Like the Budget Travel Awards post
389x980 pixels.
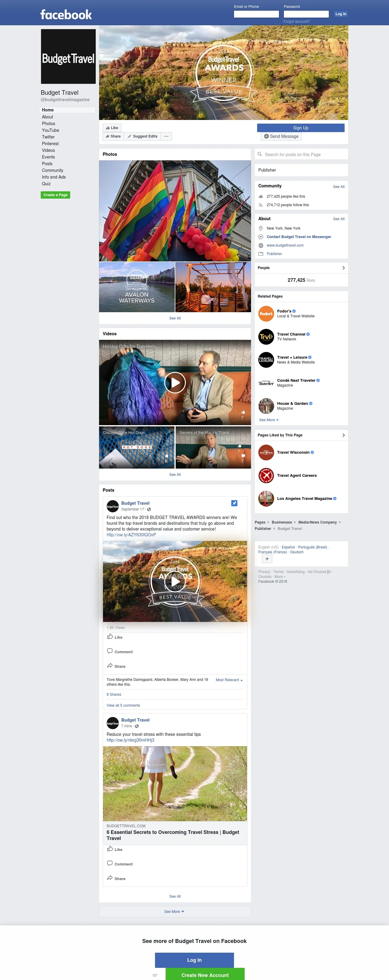tap(115, 637)
